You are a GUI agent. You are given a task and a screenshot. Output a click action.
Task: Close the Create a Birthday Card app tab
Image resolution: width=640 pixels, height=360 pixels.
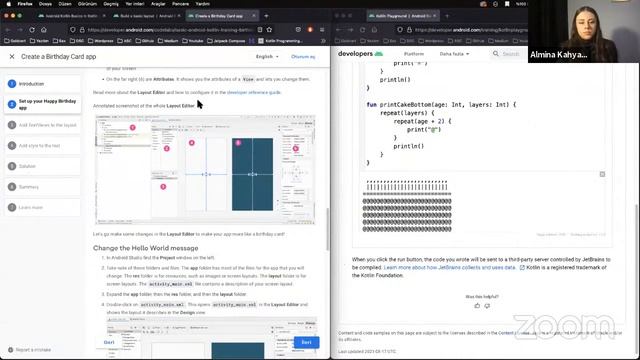click(254, 16)
